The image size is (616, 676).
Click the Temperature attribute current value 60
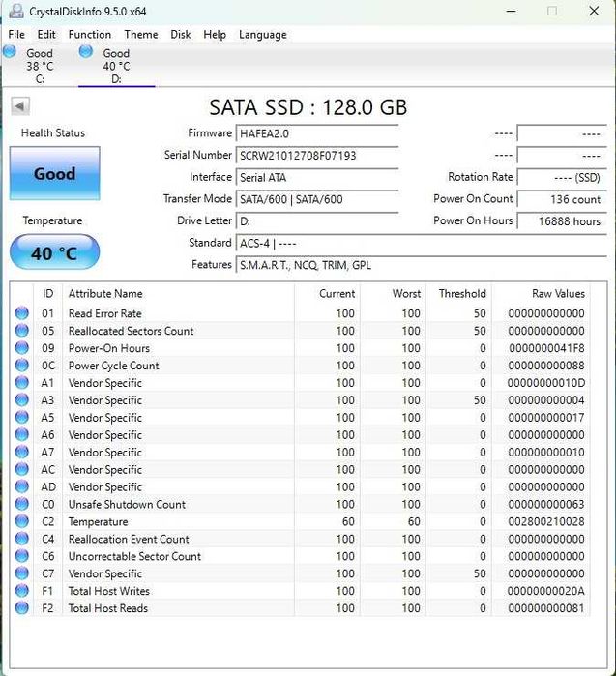pyautogui.click(x=348, y=521)
